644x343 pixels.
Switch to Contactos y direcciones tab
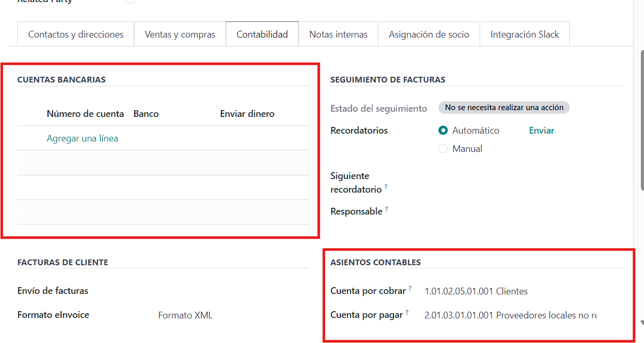coord(76,34)
